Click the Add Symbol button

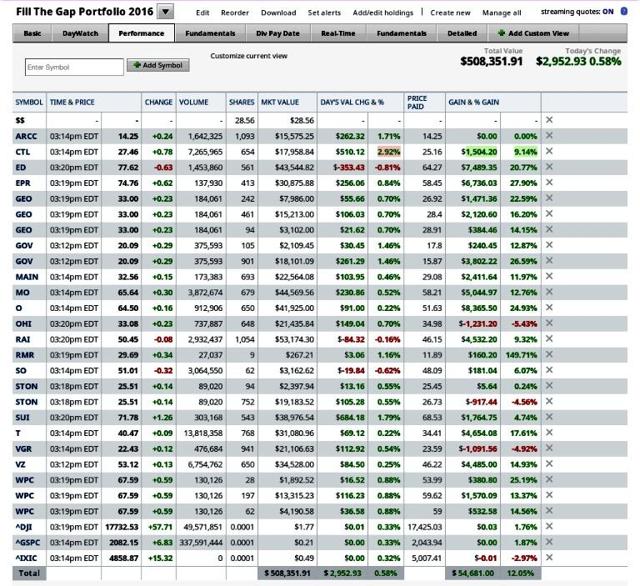pos(158,65)
